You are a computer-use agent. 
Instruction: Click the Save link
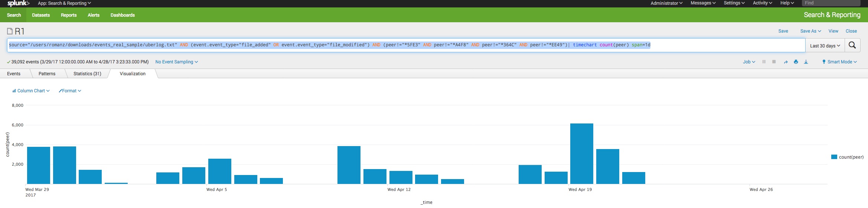(783, 31)
